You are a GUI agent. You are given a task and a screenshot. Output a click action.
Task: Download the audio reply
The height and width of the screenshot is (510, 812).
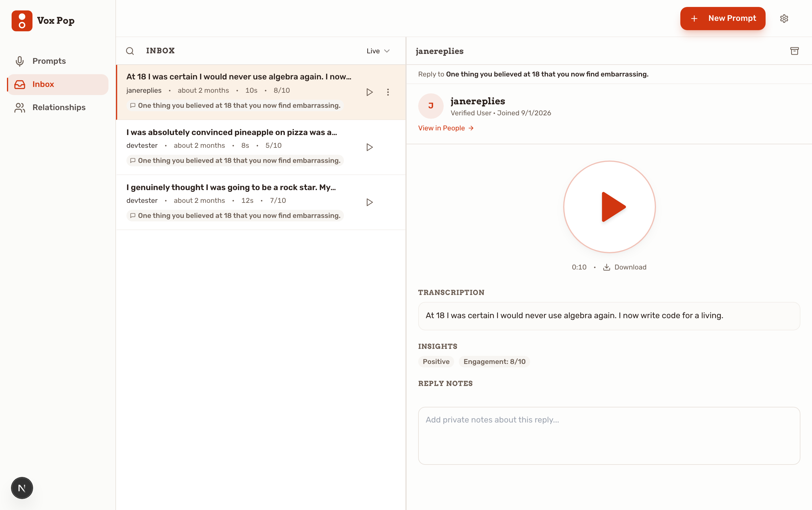[624, 267]
